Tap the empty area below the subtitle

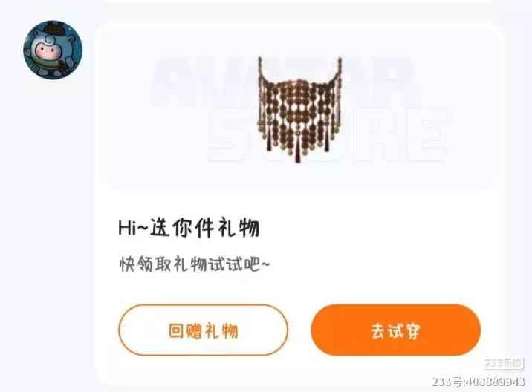(x=299, y=288)
